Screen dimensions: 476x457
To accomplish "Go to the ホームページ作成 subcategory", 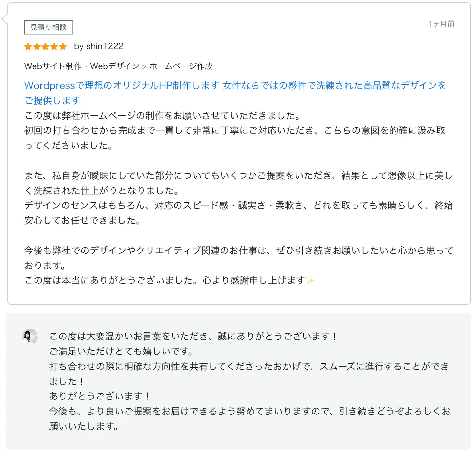I will [181, 66].
